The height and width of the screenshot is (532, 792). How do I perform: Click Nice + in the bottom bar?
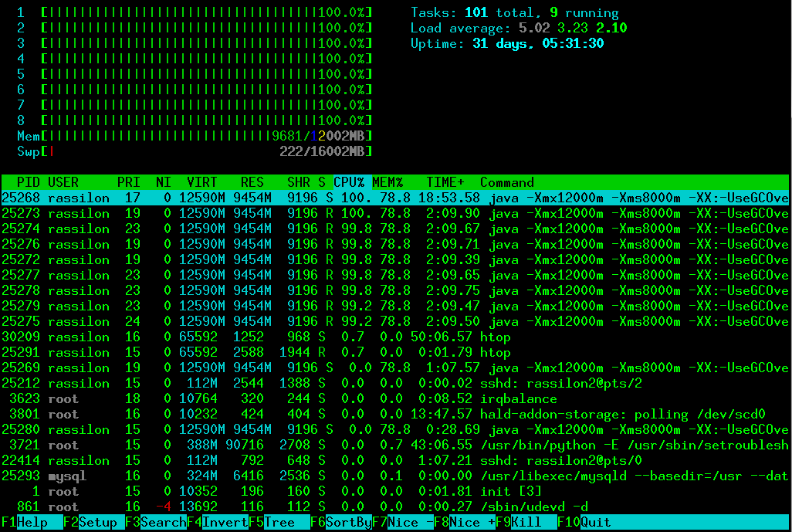472,523
